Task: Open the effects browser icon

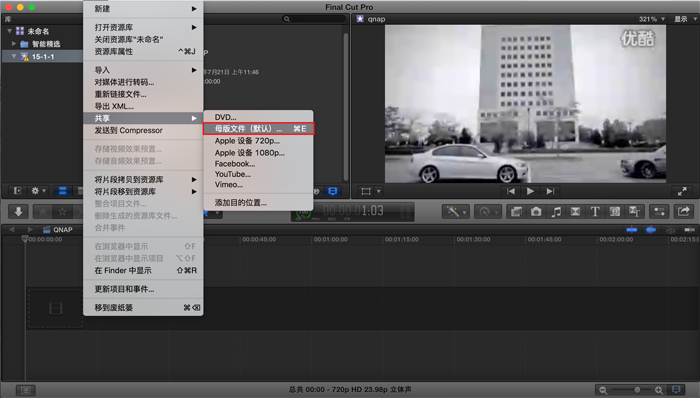Action: [x=516, y=211]
